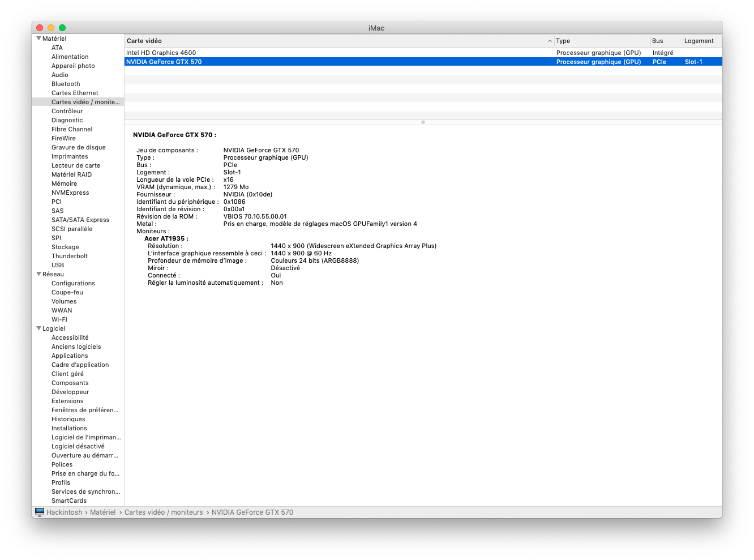This screenshot has height=560, width=754.
Task: Select Extensions in the sidebar
Action: point(67,401)
